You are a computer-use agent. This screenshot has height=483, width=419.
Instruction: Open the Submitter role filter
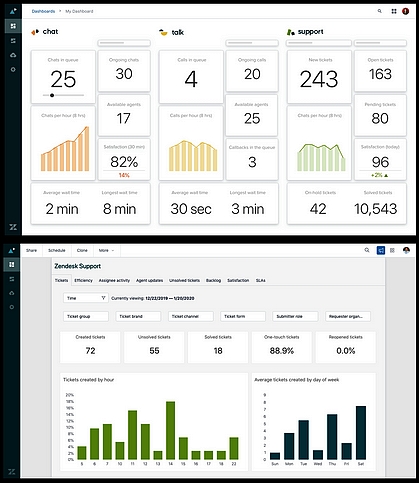pyautogui.click(x=295, y=316)
